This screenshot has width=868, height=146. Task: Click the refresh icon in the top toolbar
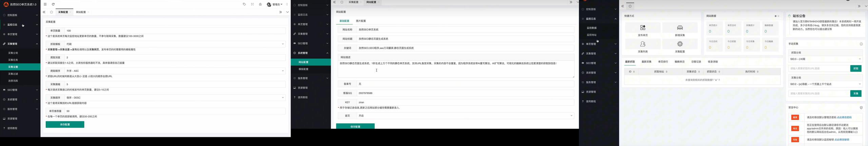pyautogui.click(x=53, y=4)
